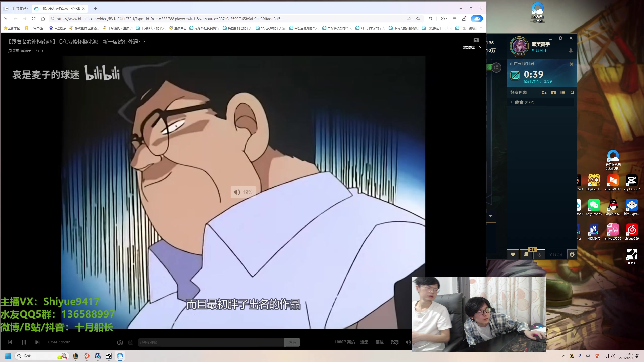Pause the Bilibili video playback
644x362 pixels.
coord(24,342)
